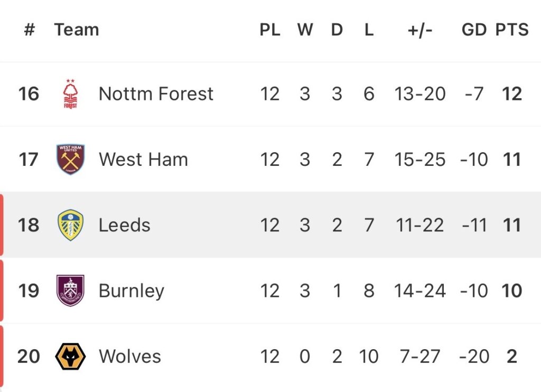Open the Wolves team name
The height and width of the screenshot is (392, 541).
tap(129, 356)
